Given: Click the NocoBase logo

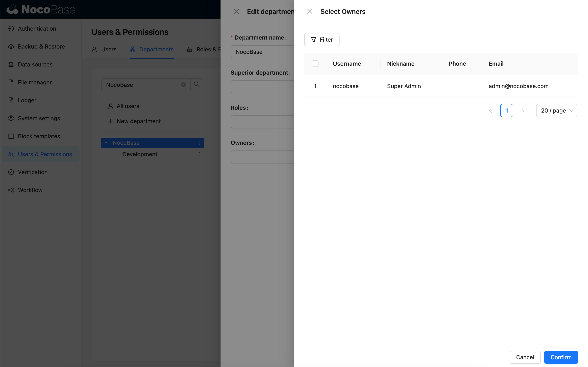Looking at the screenshot, I should coord(41,9).
